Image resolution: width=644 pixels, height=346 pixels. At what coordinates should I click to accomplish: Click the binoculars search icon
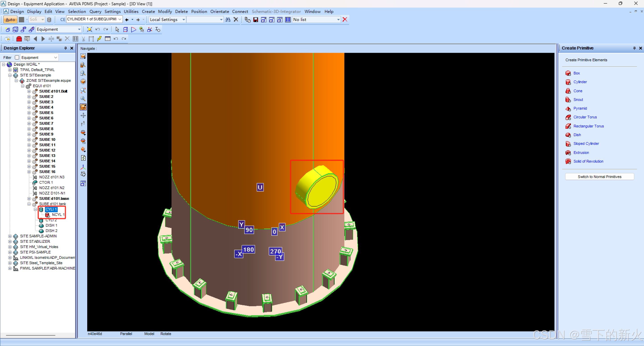click(227, 19)
